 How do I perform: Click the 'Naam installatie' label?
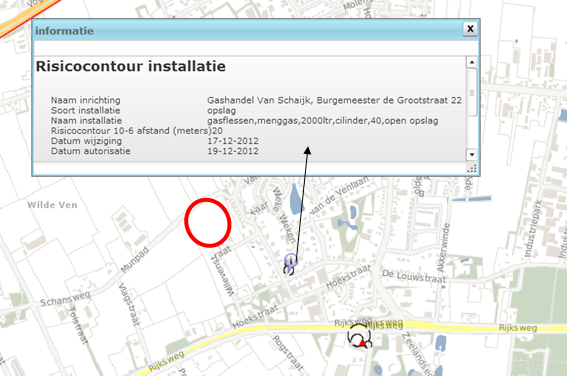click(86, 120)
